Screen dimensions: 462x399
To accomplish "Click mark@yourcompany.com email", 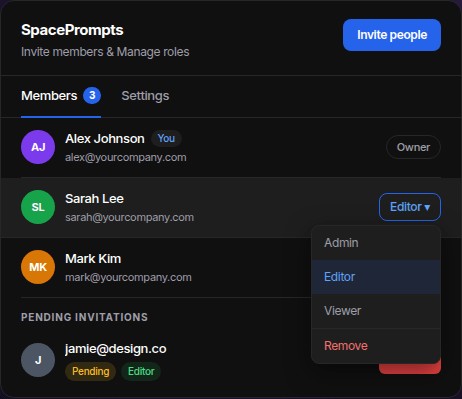I will point(128,277).
